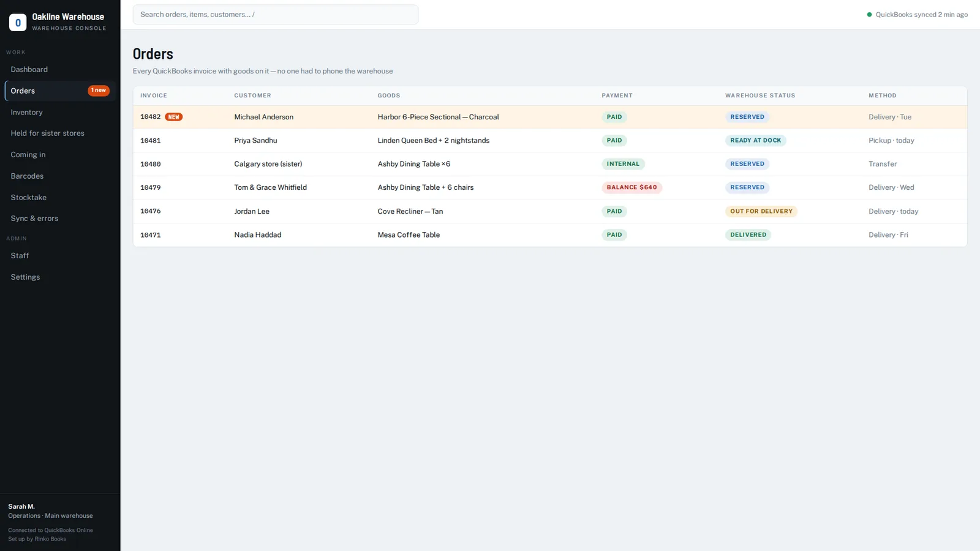Click the CUSTOMER column header

252,96
